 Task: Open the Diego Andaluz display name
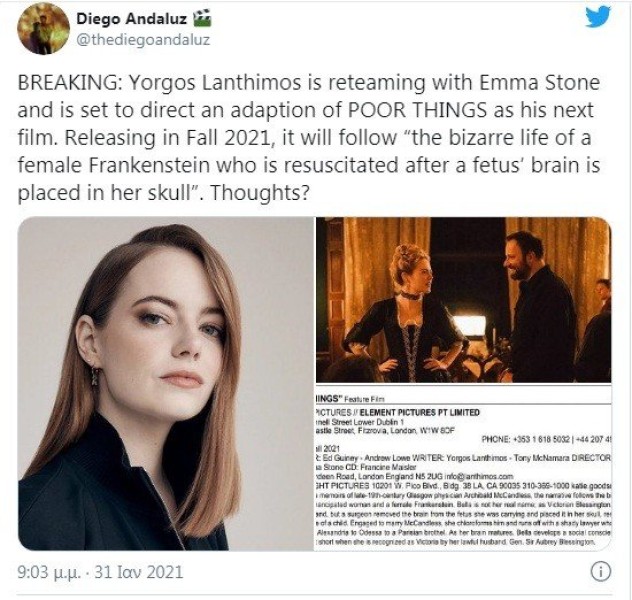point(131,19)
